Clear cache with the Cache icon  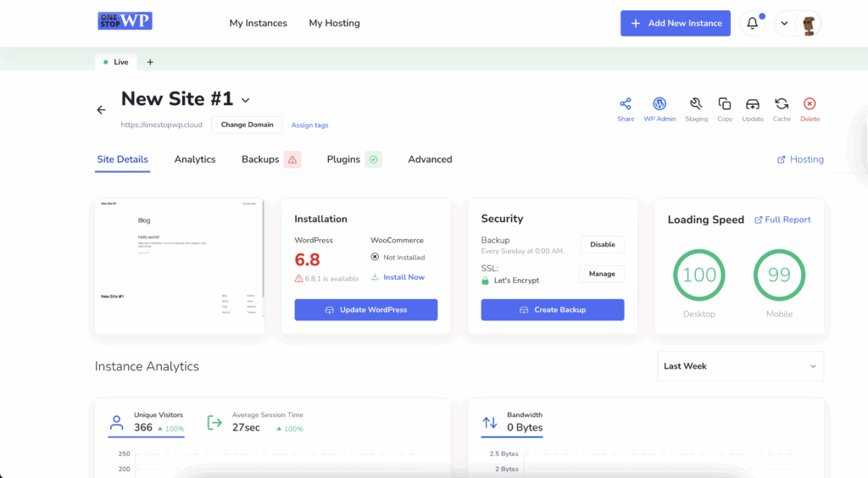782,104
